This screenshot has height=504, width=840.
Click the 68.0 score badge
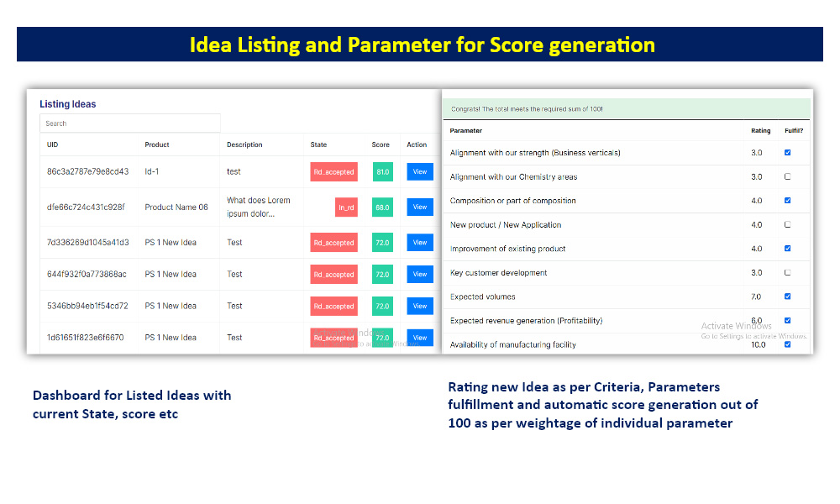(x=382, y=207)
